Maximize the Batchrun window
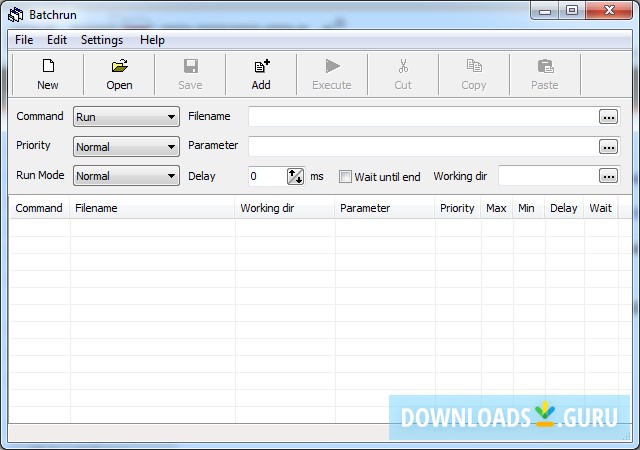 (572, 11)
